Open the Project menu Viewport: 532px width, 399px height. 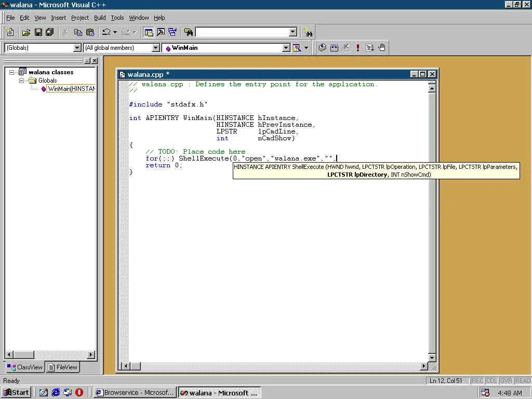point(79,18)
